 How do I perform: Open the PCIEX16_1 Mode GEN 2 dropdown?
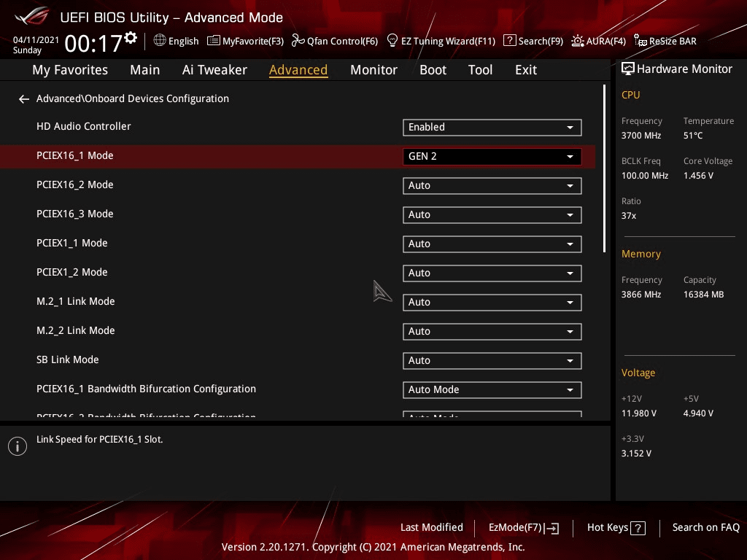point(492,157)
